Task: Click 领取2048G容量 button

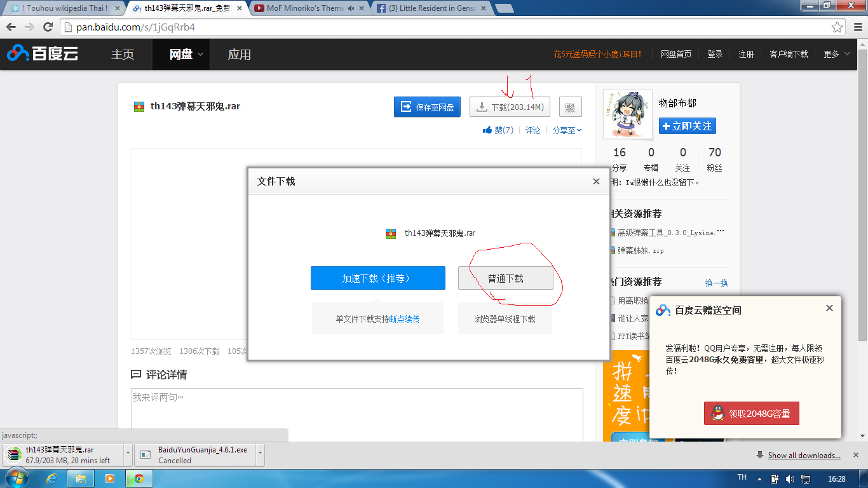Action: (752, 414)
